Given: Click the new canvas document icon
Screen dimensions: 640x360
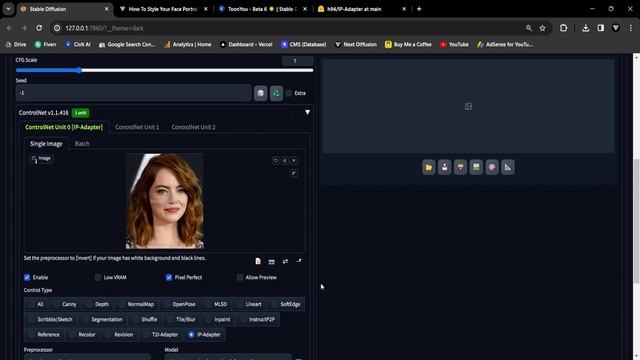Looking at the screenshot, I should coord(258,261).
